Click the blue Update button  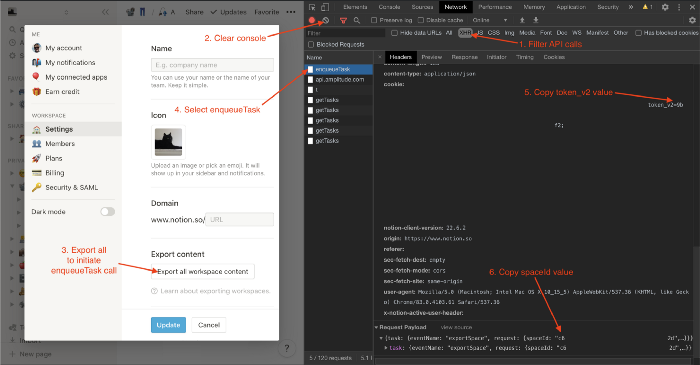(x=168, y=325)
